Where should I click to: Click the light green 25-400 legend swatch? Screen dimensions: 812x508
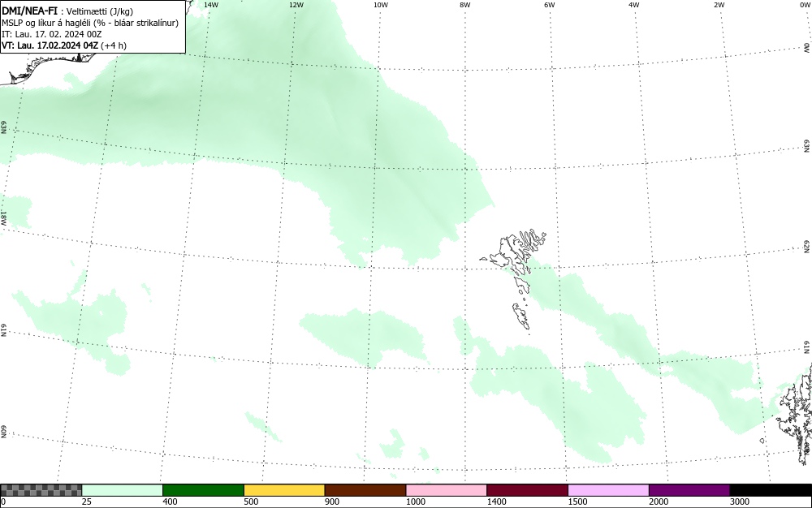click(123, 490)
